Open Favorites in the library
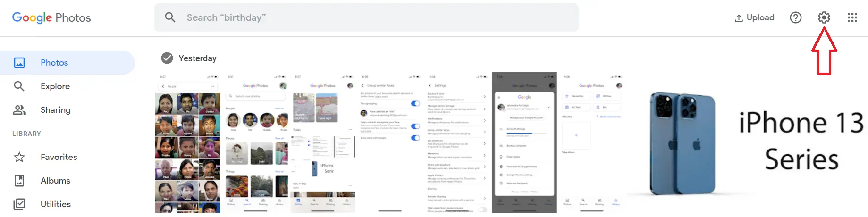 coord(67,157)
